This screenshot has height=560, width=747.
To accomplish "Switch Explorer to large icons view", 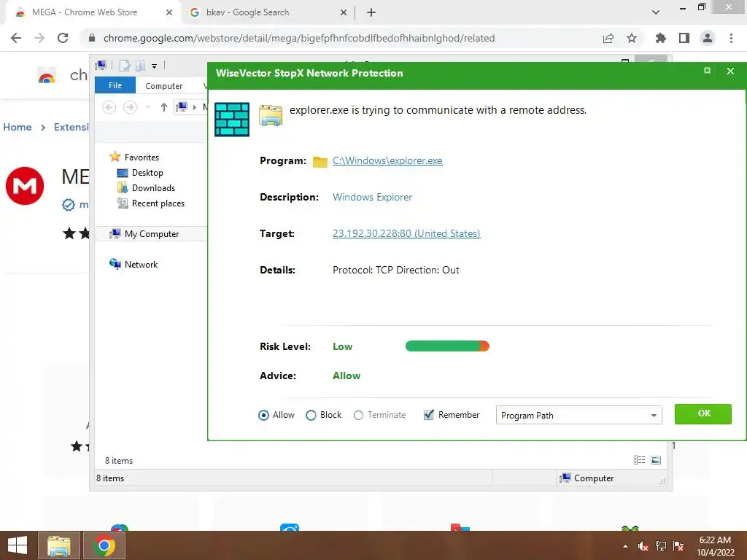I will [656, 460].
